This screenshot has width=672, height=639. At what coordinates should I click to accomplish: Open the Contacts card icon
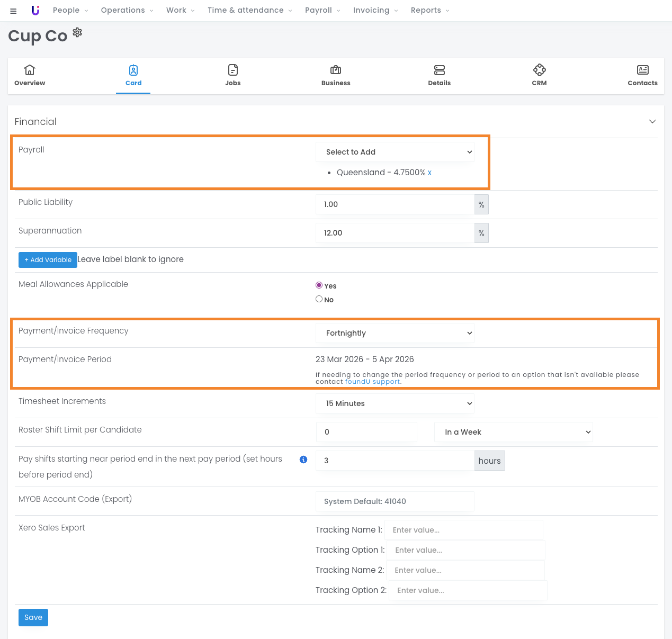click(x=642, y=70)
